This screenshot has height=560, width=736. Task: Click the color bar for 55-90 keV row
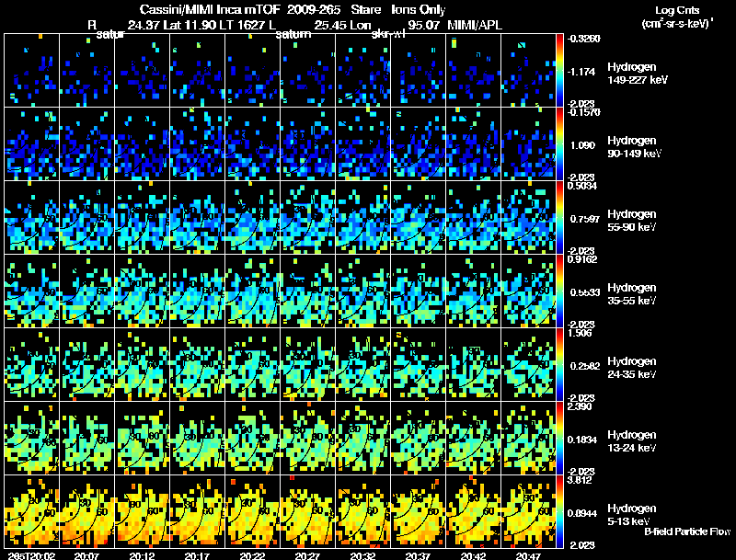pos(559,218)
